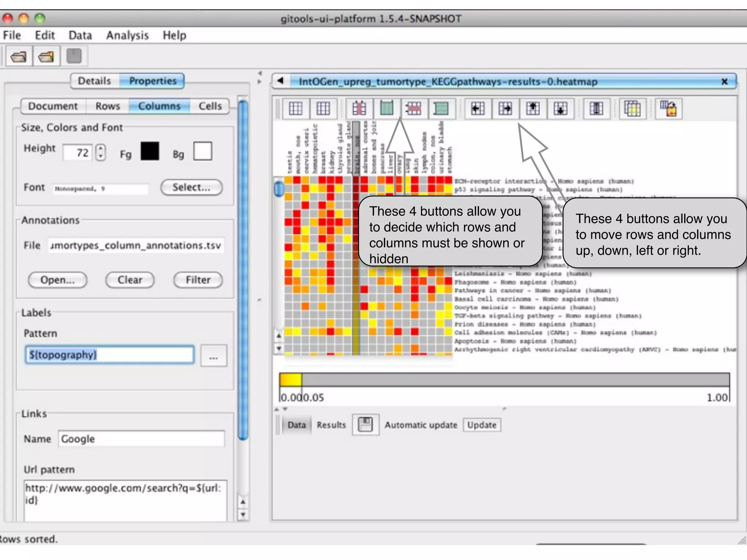The width and height of the screenshot is (747, 560).
Task: Click the Update button
Action: (x=482, y=425)
